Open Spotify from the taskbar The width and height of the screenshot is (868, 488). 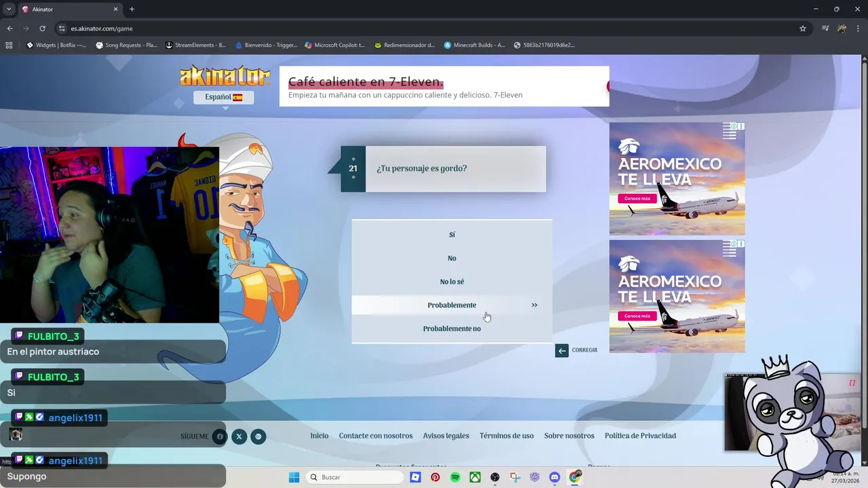pos(455,477)
